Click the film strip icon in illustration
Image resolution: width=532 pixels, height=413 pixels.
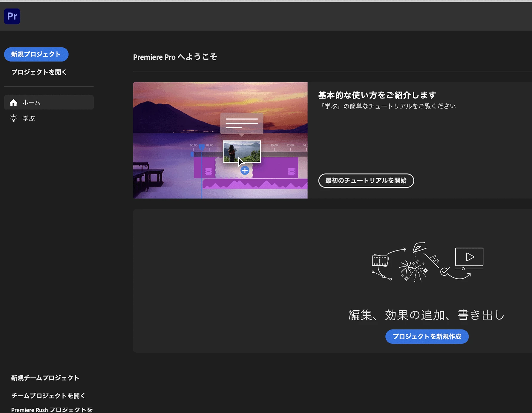tap(380, 261)
